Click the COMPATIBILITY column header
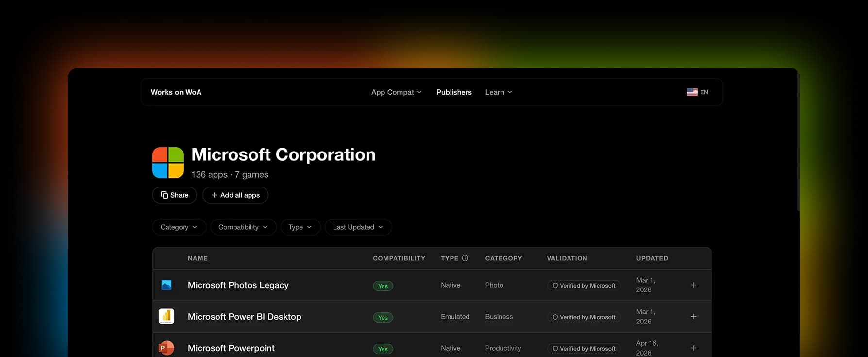Screen dimensions: 868x357 coord(399,258)
